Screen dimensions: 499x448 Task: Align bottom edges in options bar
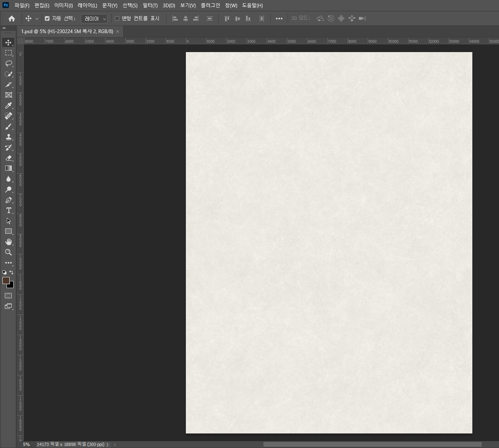pos(248,19)
